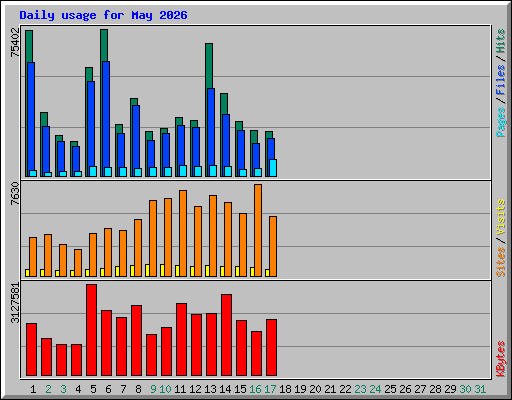Click the red "KBytes" legend label
This screenshot has width=512, height=400.
coord(501,359)
